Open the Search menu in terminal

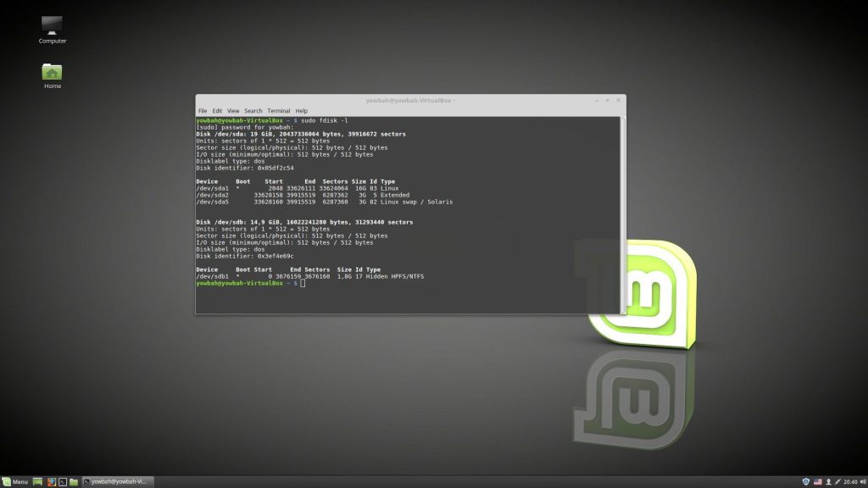pyautogui.click(x=253, y=111)
